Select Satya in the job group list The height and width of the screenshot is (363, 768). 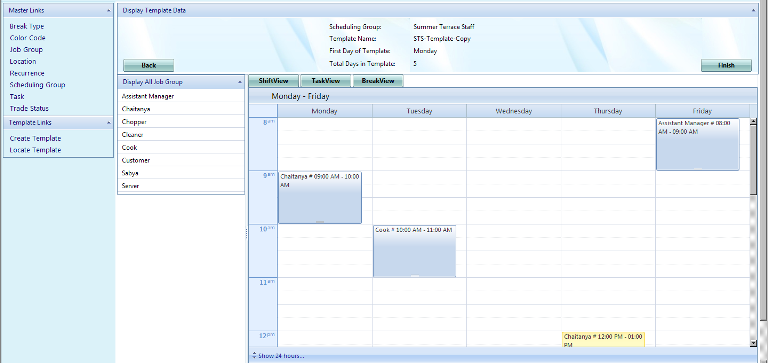(x=181, y=173)
